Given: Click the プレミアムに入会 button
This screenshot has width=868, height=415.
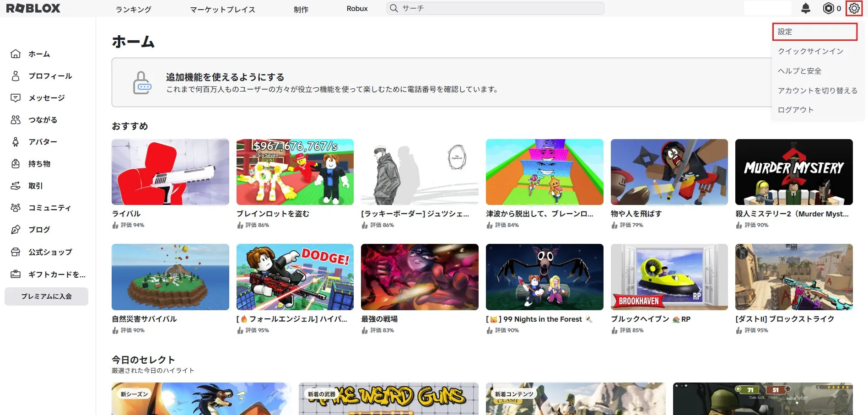Looking at the screenshot, I should (x=46, y=296).
